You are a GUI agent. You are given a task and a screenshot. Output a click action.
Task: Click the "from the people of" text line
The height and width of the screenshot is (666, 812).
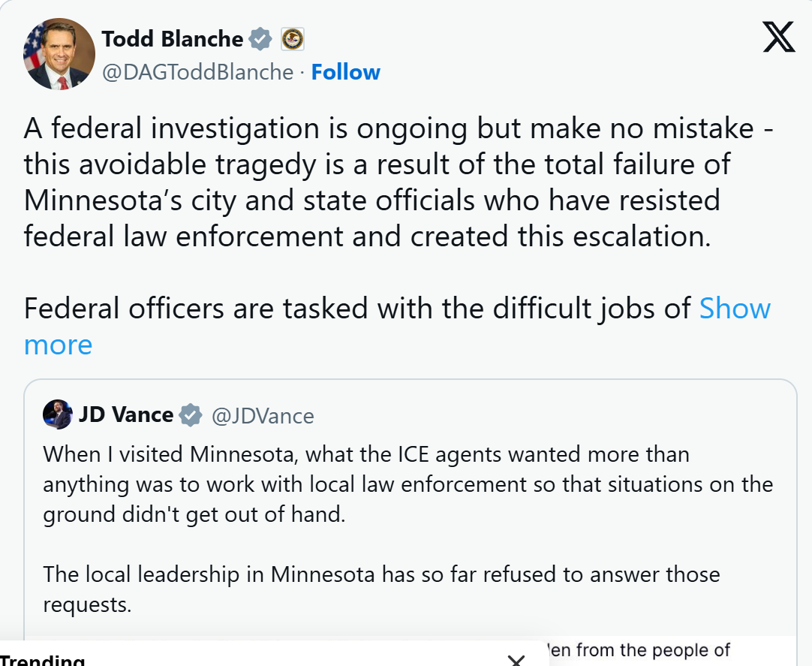click(640, 650)
